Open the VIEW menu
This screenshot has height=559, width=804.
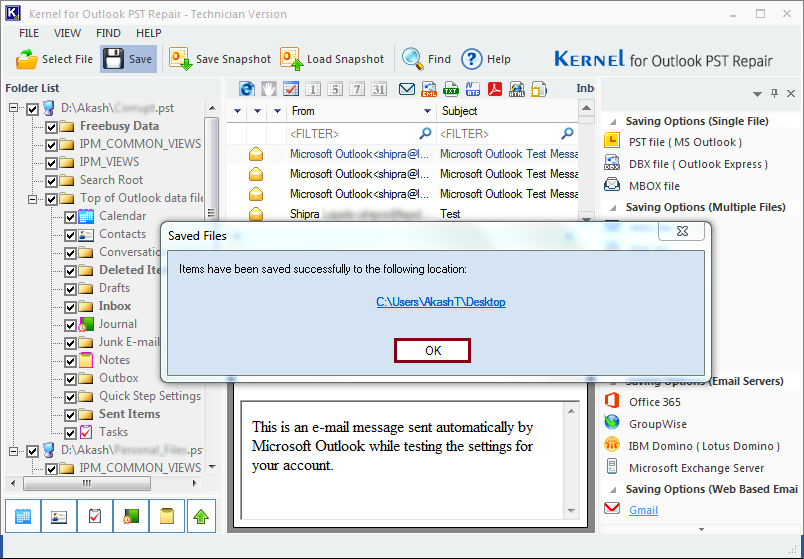pos(68,33)
